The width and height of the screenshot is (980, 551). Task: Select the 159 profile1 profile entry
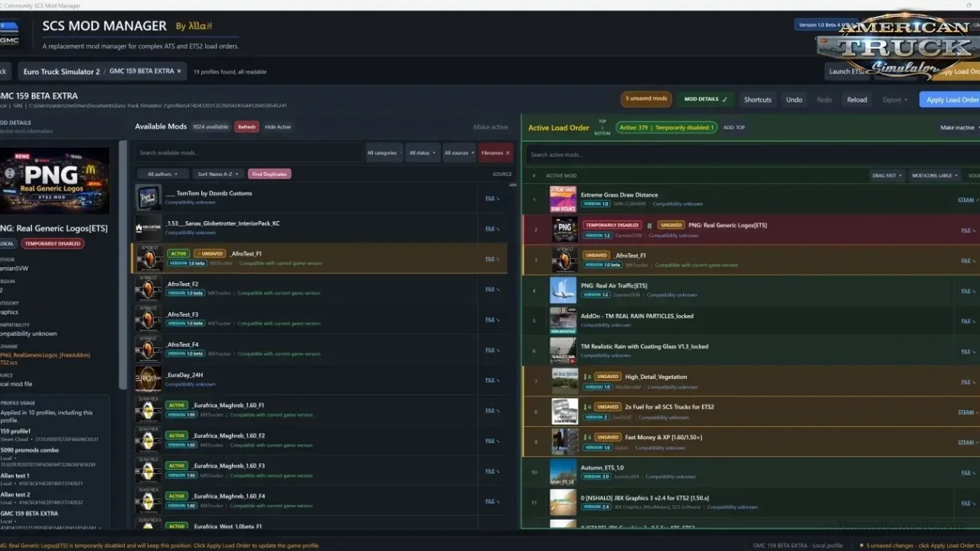(51, 435)
